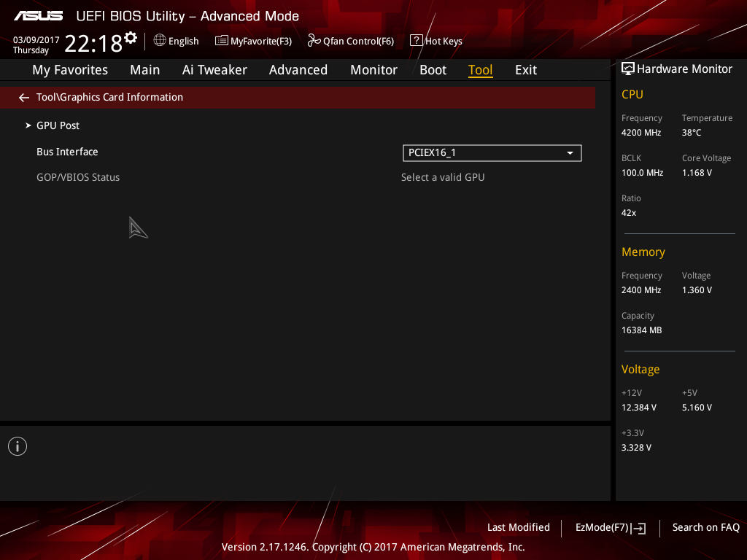Click the Hot Keys question mark icon
The image size is (747, 560).
416,41
